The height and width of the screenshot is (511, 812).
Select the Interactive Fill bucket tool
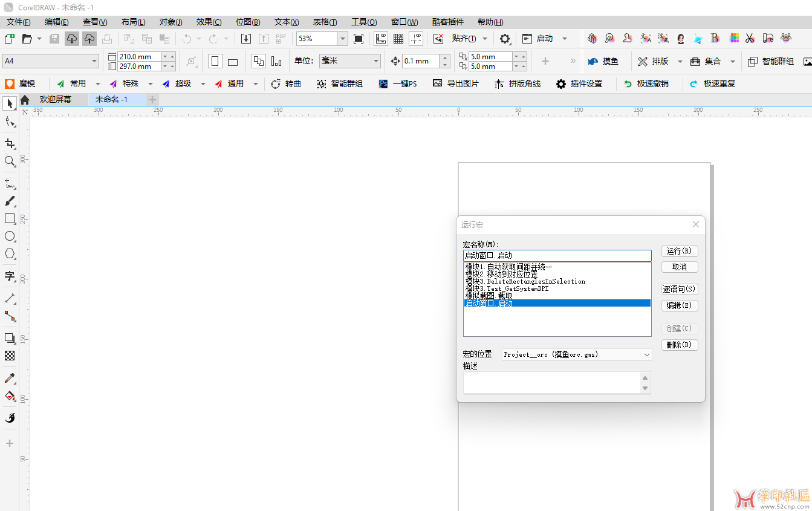pos(10,396)
